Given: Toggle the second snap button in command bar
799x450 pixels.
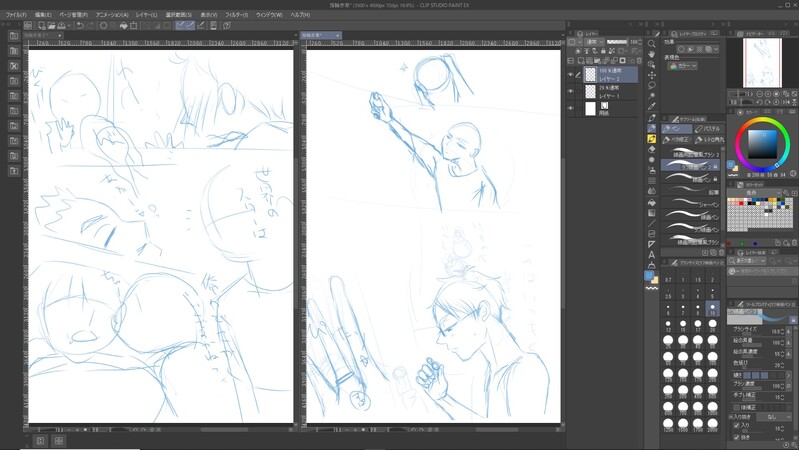Looking at the screenshot, I should [x=190, y=25].
